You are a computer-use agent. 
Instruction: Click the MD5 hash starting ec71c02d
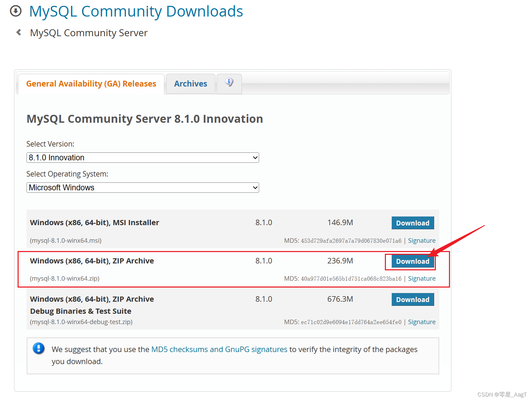click(x=351, y=322)
